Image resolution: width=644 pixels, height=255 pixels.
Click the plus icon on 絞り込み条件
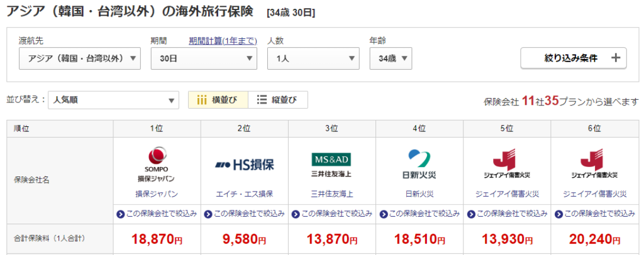[x=615, y=58]
